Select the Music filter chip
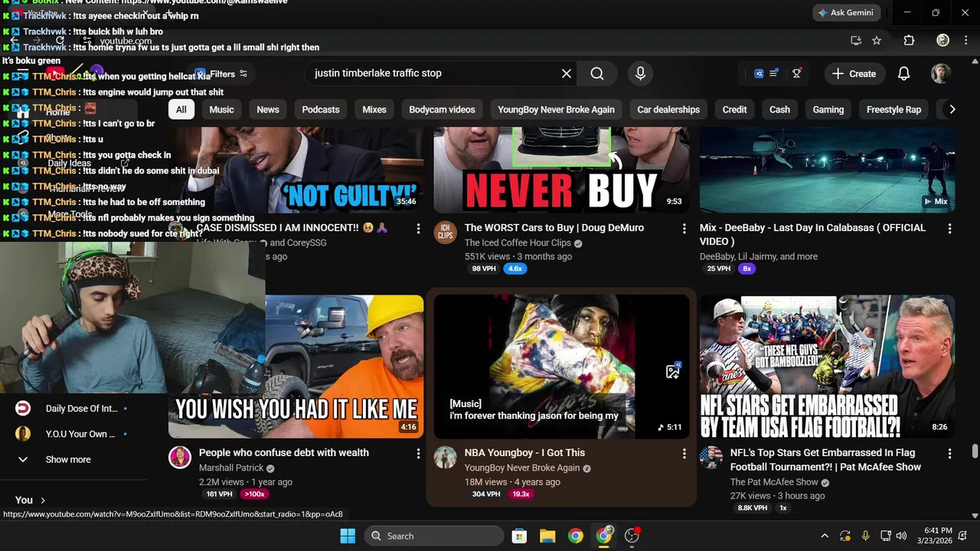 pyautogui.click(x=222, y=109)
